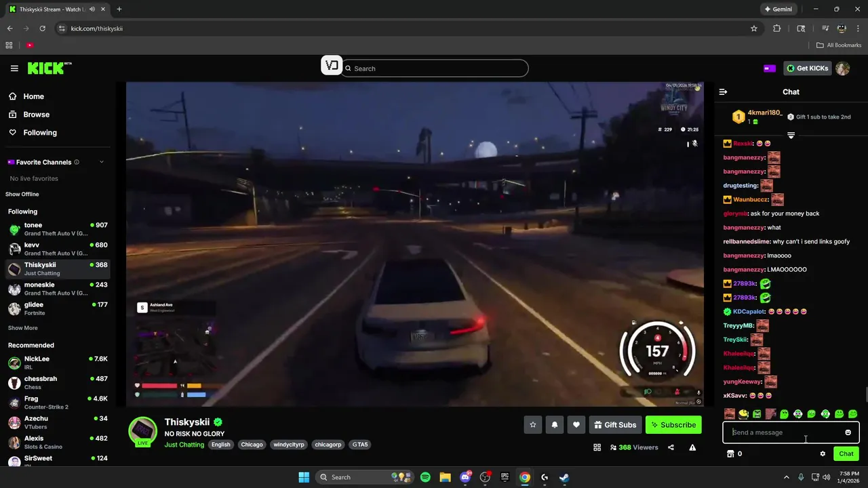
Task: Select the English tag
Action: (220, 445)
